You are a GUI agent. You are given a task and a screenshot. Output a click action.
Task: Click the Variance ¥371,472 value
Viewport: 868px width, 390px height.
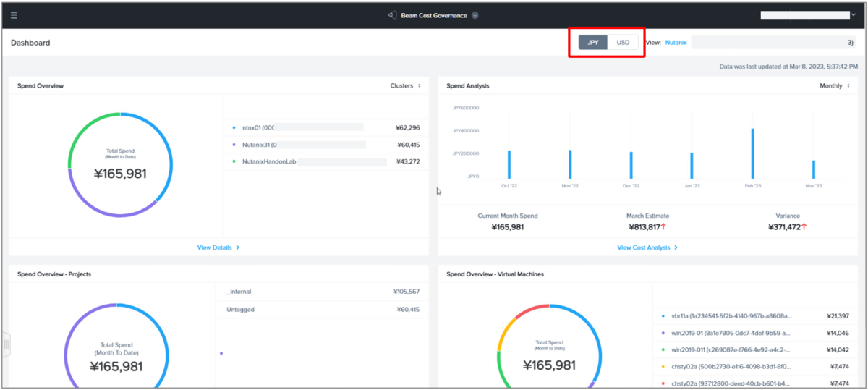tap(784, 227)
